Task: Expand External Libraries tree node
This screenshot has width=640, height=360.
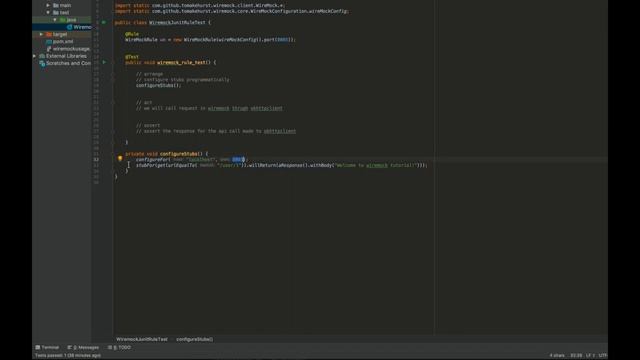Action: (35, 56)
